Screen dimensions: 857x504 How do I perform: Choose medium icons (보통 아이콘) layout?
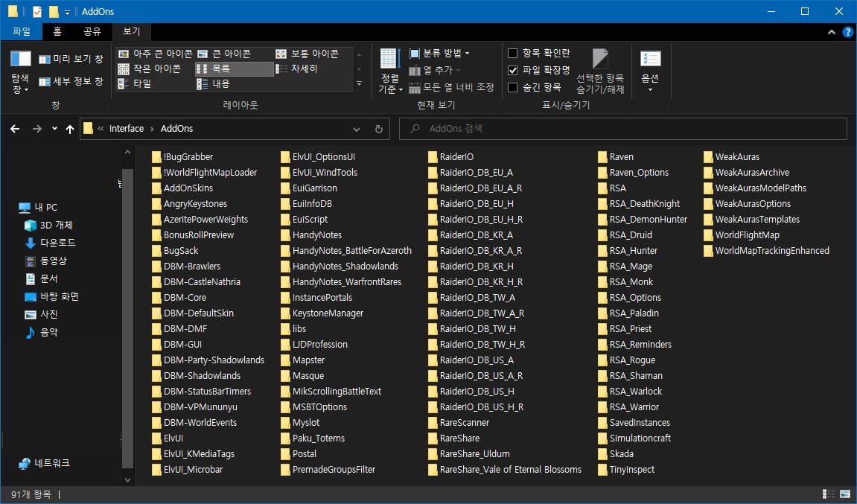click(308, 54)
